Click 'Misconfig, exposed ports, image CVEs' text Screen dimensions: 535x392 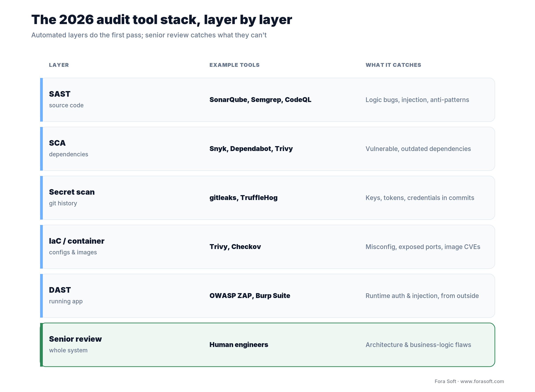(x=423, y=247)
